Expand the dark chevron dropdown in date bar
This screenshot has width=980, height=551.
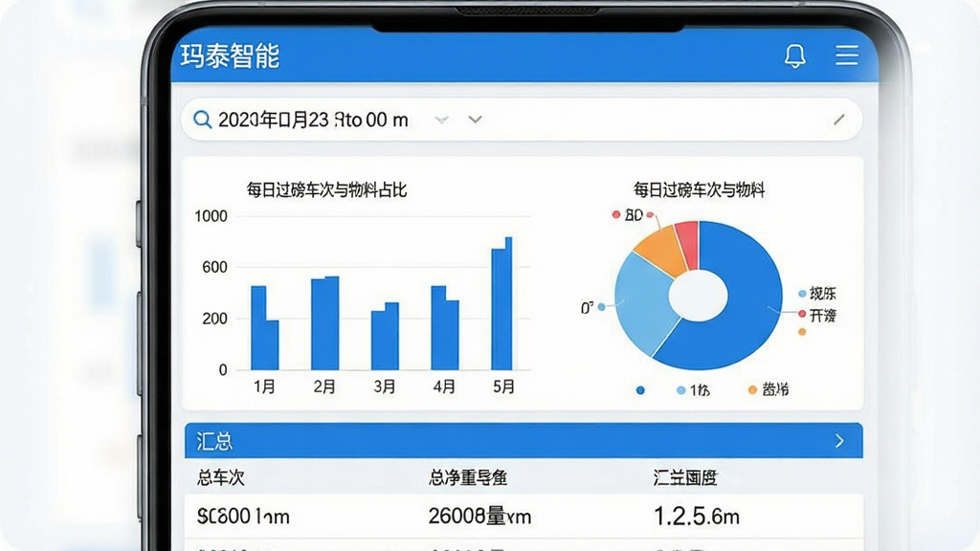pos(475,120)
